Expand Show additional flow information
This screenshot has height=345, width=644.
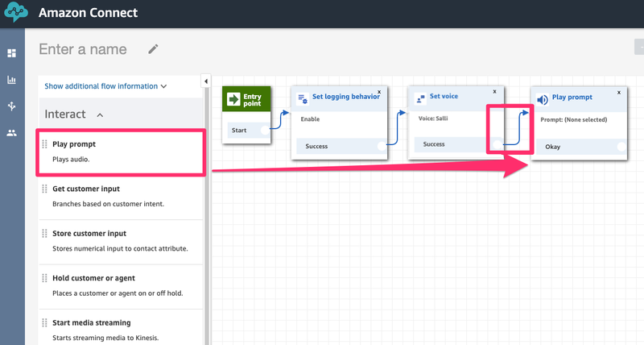point(105,86)
